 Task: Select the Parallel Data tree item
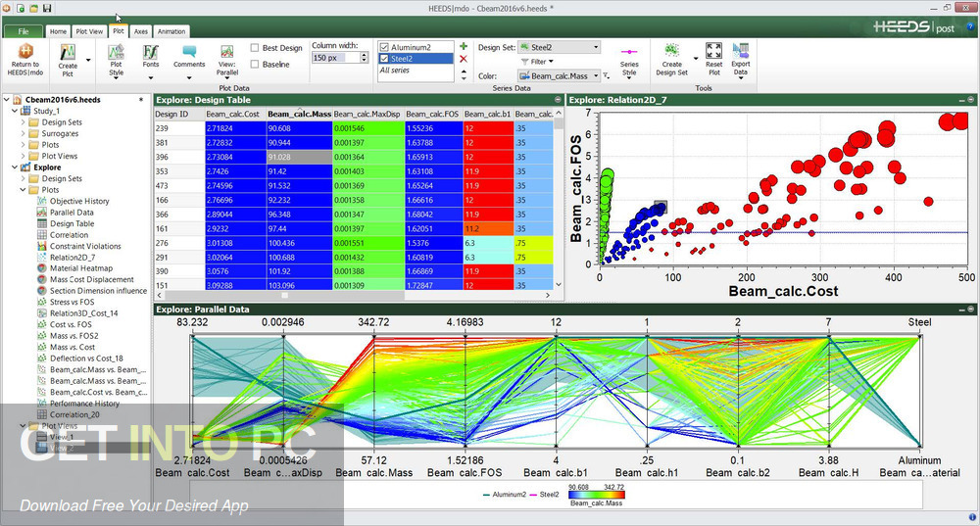tap(72, 213)
